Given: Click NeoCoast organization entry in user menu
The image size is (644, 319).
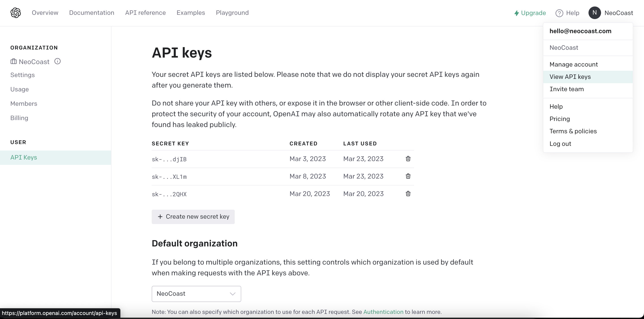Looking at the screenshot, I should click(564, 47).
